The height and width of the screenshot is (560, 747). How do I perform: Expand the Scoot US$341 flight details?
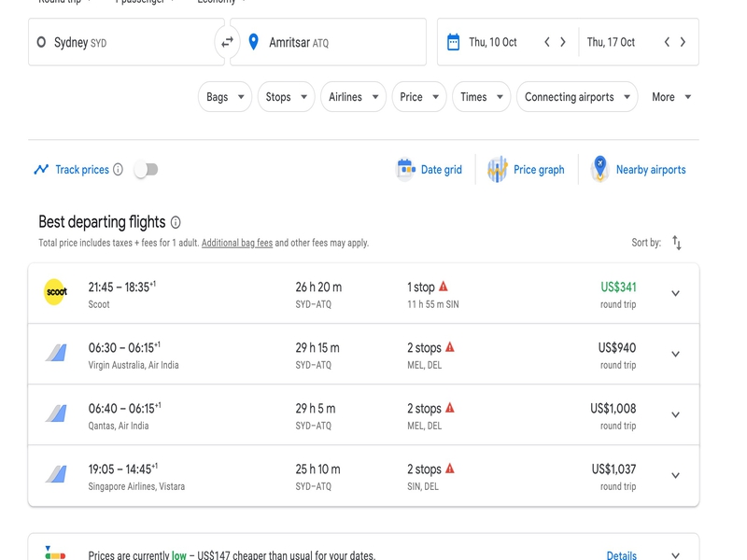(x=675, y=293)
